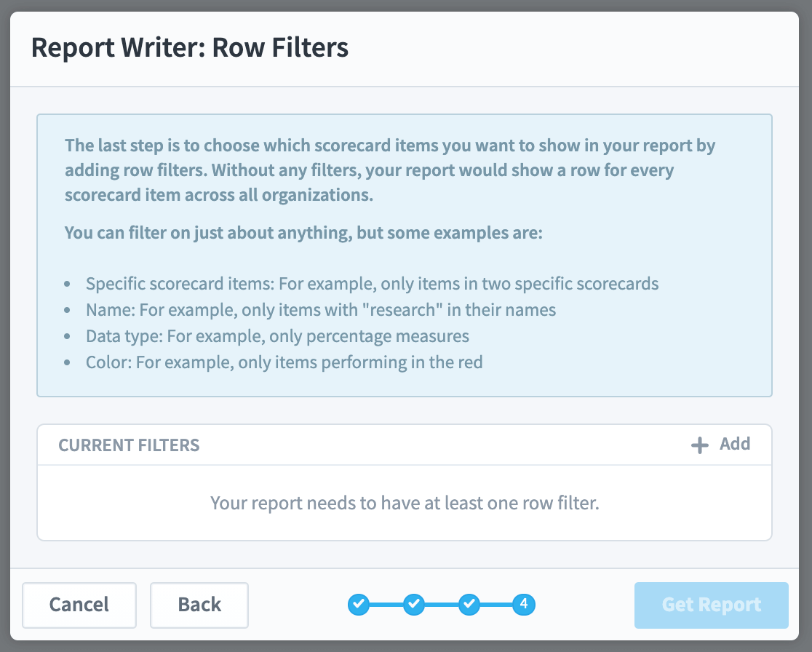The image size is (812, 652).
Task: Click the Data type example bullet
Action: 277,336
